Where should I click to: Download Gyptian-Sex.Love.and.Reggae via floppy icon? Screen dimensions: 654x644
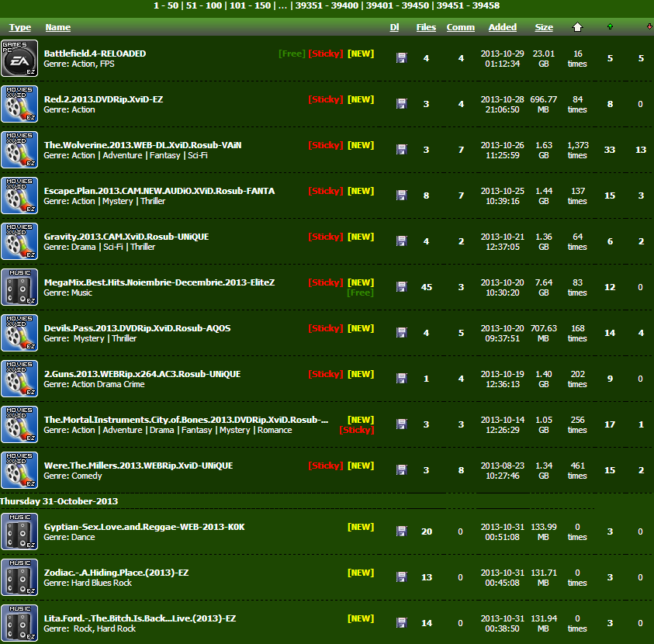coord(402,531)
